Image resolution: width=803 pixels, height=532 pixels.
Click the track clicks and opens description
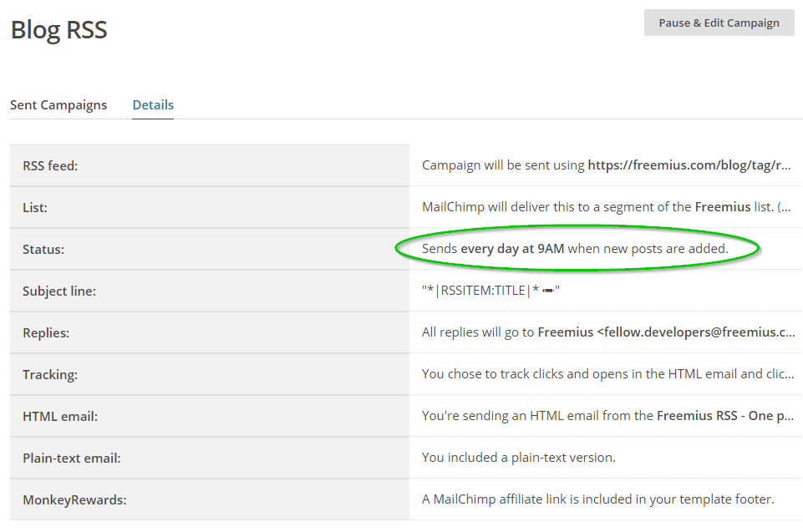[x=607, y=374]
